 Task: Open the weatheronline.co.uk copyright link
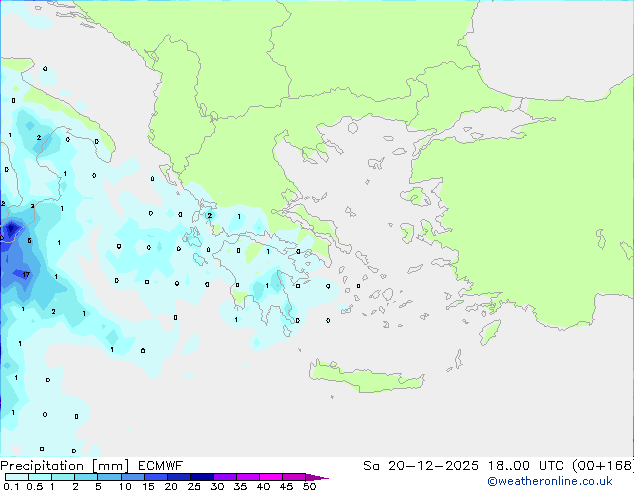click(550, 481)
